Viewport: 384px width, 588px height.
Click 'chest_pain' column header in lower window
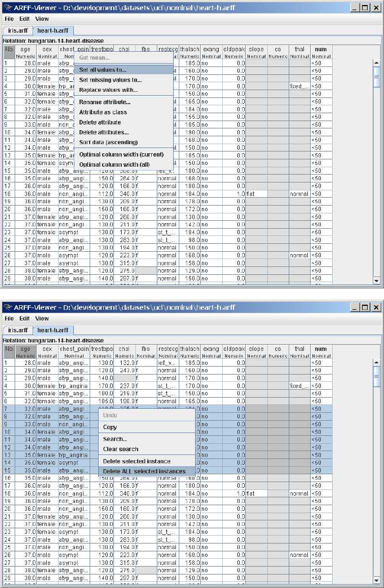pyautogui.click(x=74, y=352)
